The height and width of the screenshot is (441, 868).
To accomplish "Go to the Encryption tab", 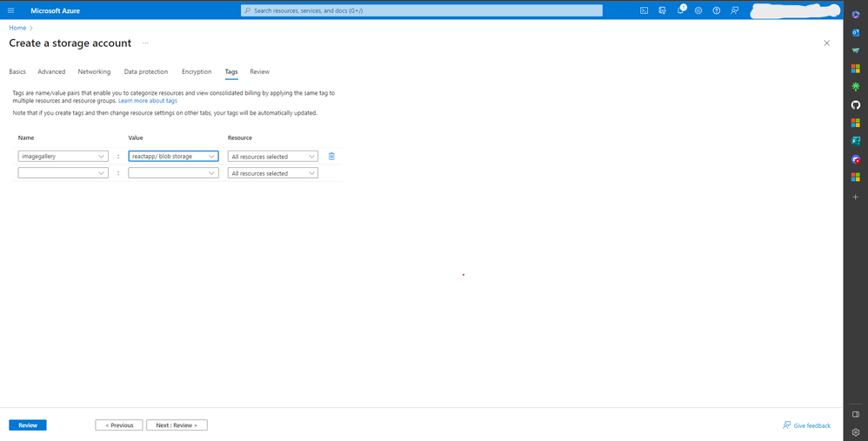I will tap(197, 71).
